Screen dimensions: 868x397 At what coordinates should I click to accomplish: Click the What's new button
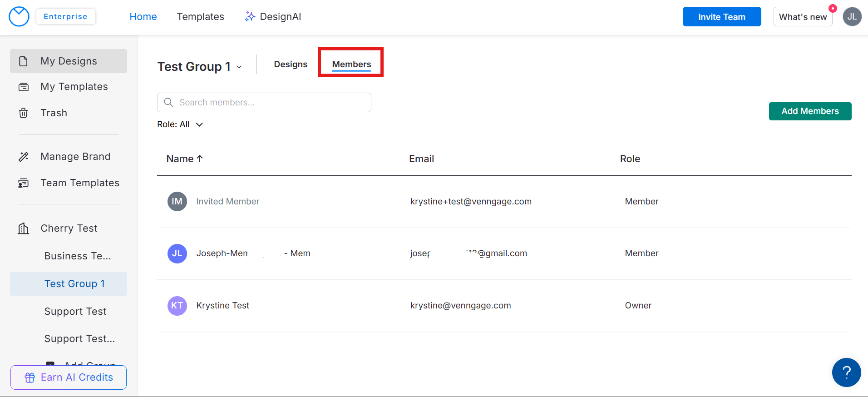coord(803,17)
